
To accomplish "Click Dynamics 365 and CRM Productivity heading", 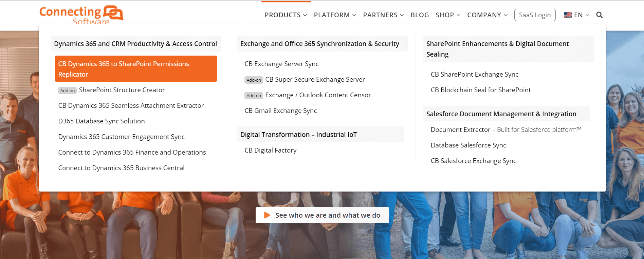I will [x=135, y=44].
